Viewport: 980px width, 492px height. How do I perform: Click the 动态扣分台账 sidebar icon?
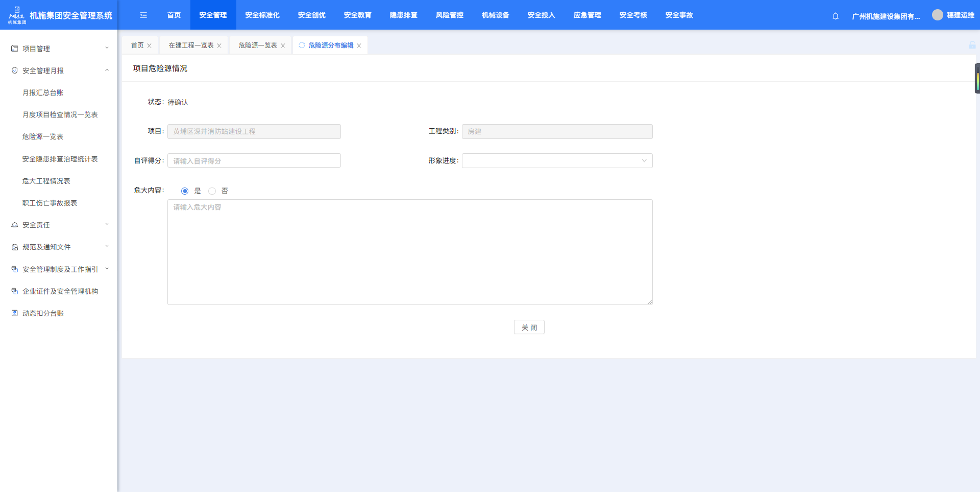pos(15,313)
